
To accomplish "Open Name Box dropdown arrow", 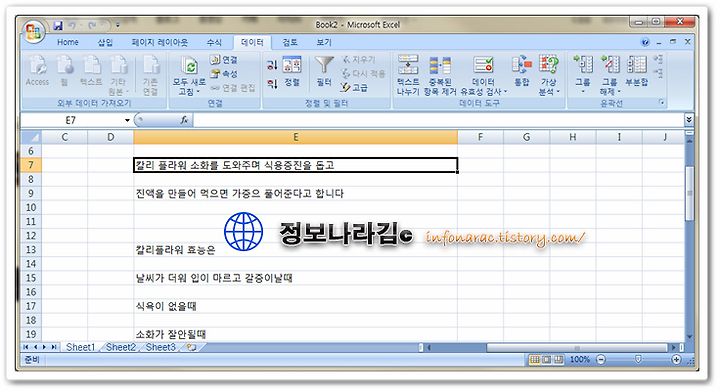I will [127, 120].
